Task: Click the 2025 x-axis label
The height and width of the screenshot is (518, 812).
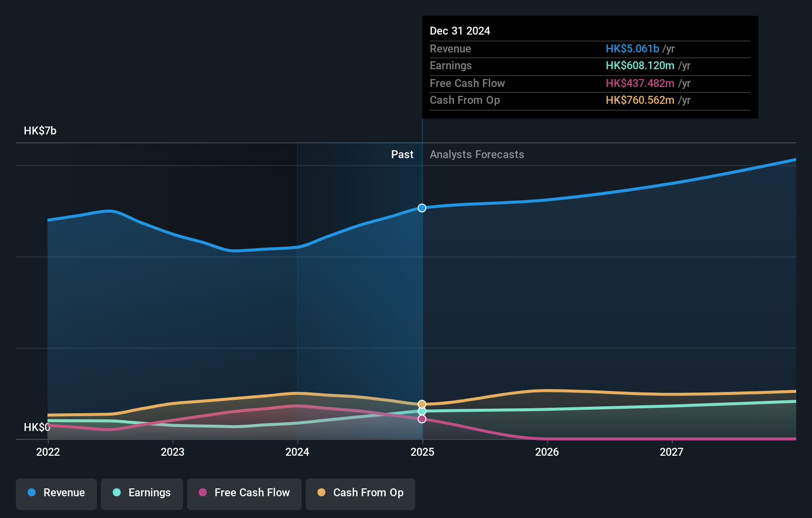Action: 422,452
